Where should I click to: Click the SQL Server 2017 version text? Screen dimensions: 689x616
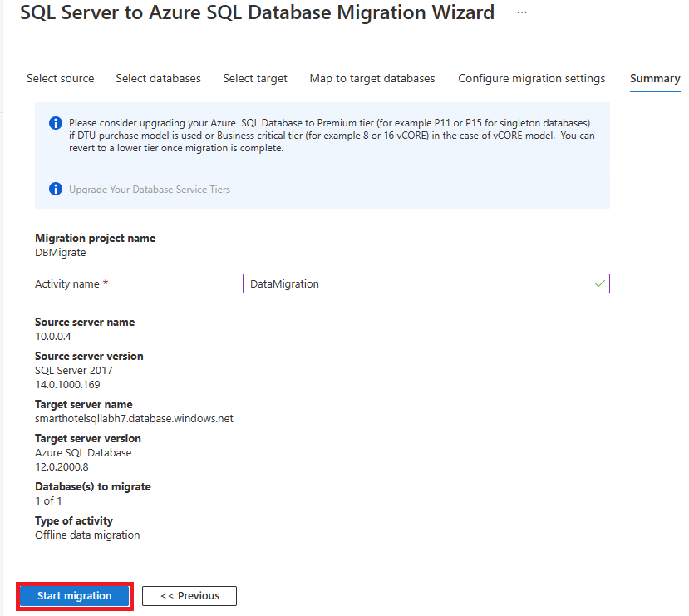74,371
